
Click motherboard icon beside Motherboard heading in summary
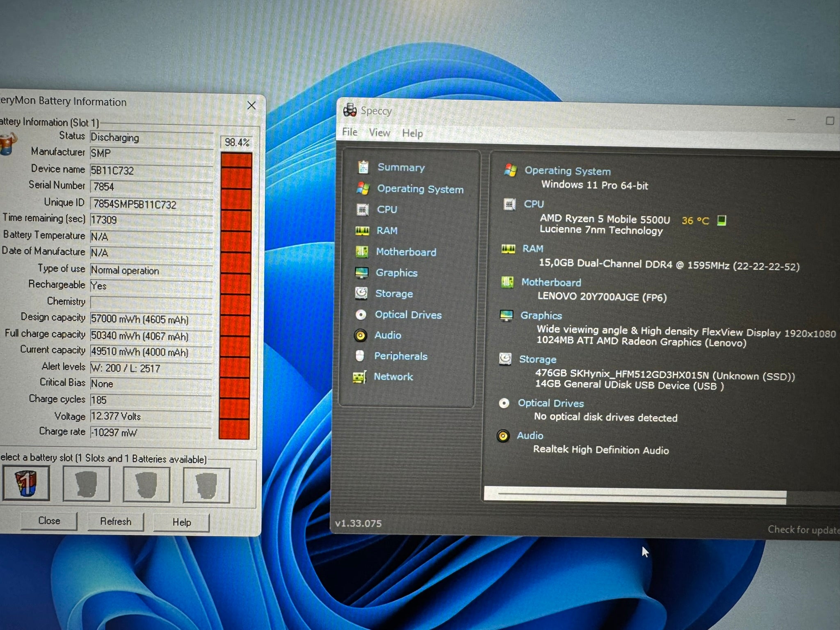[507, 282]
